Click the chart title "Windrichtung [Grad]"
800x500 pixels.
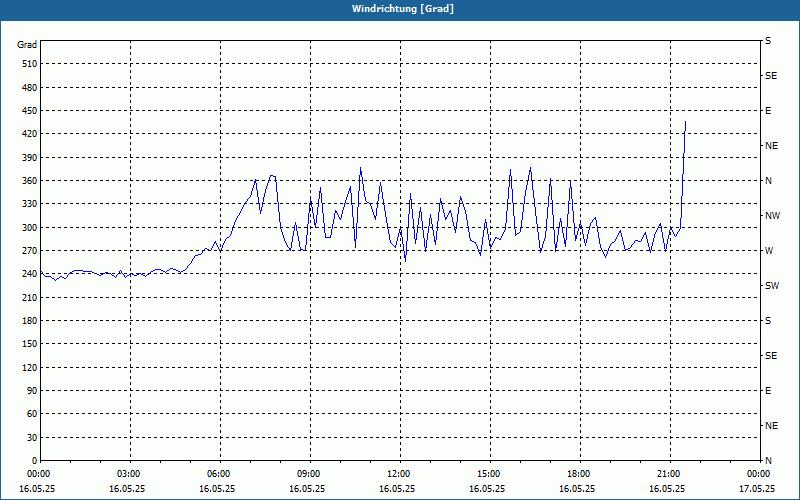[403, 9]
